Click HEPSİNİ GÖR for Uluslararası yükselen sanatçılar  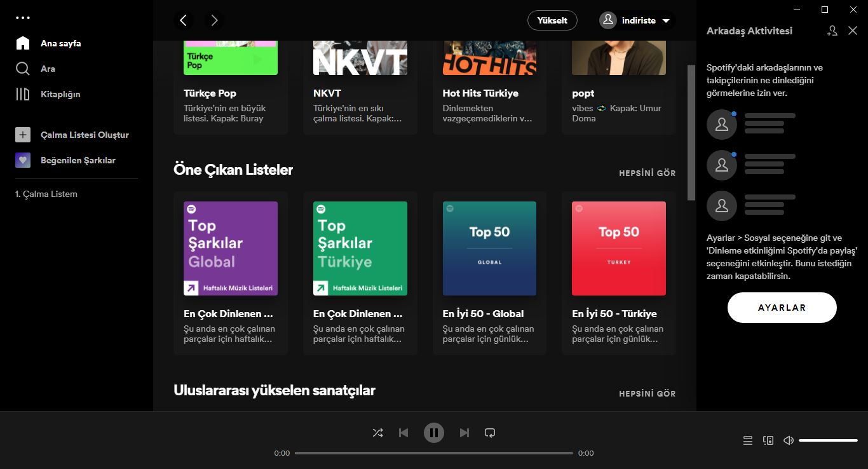point(648,393)
